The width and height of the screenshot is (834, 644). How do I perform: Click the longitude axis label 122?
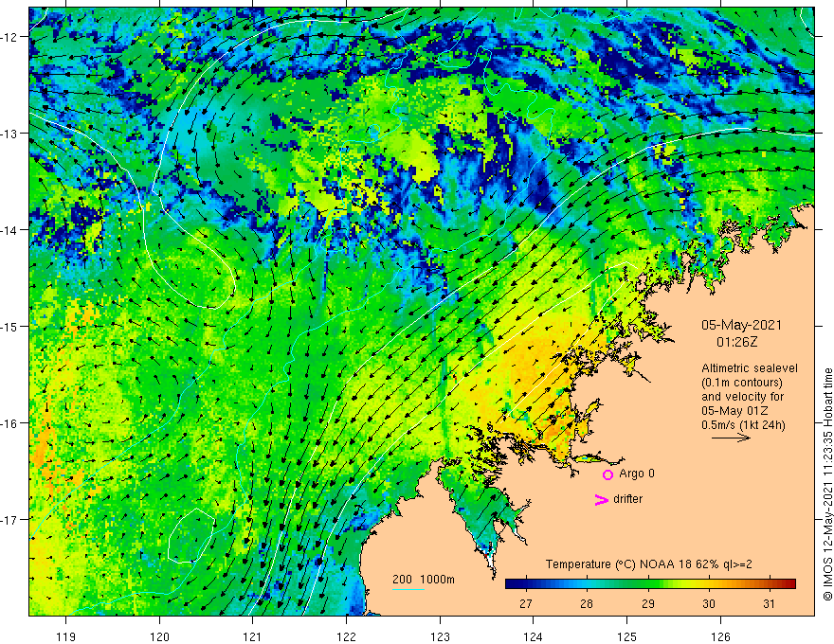pos(346,636)
